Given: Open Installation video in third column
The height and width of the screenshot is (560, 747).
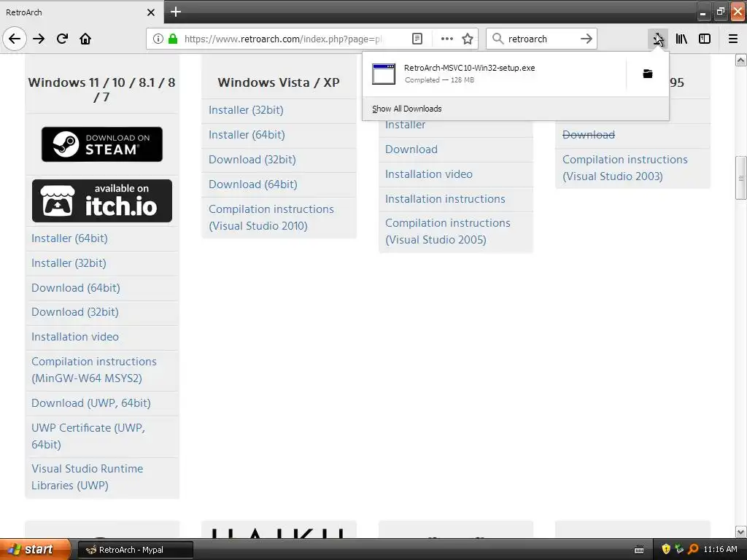Looking at the screenshot, I should coord(429,174).
